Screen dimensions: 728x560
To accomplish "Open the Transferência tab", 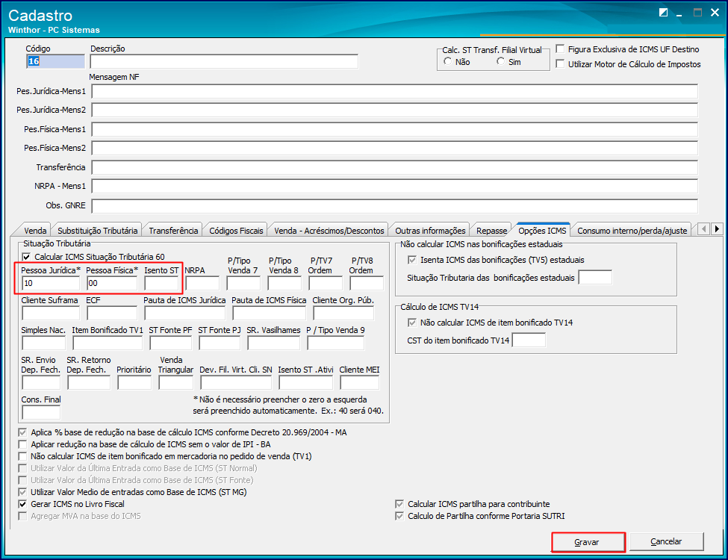I will coord(173,230).
